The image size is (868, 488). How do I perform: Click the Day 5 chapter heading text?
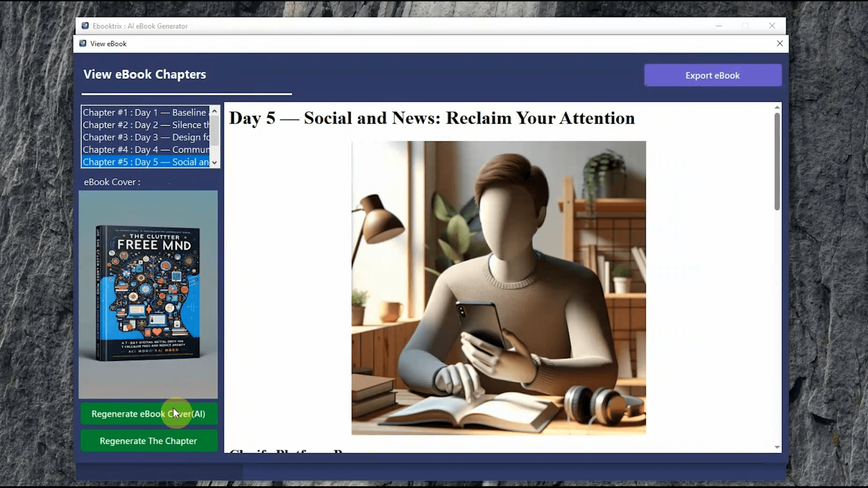point(432,118)
